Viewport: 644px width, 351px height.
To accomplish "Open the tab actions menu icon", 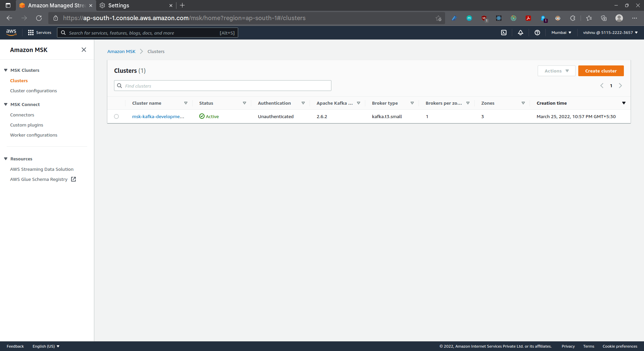I will [x=8, y=5].
